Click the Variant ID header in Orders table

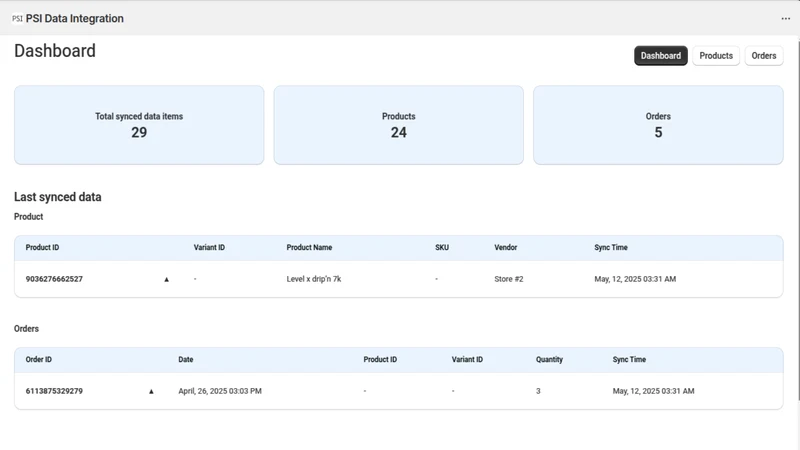467,360
